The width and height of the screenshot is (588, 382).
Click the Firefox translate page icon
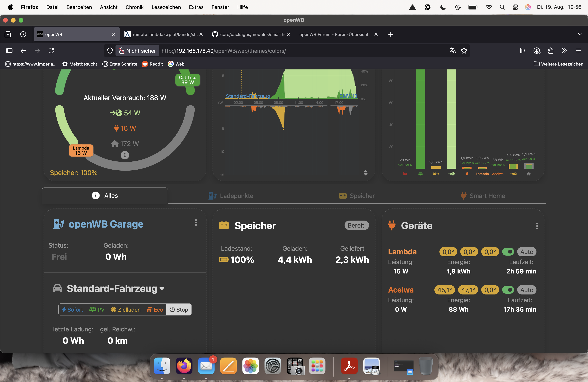[x=453, y=51]
